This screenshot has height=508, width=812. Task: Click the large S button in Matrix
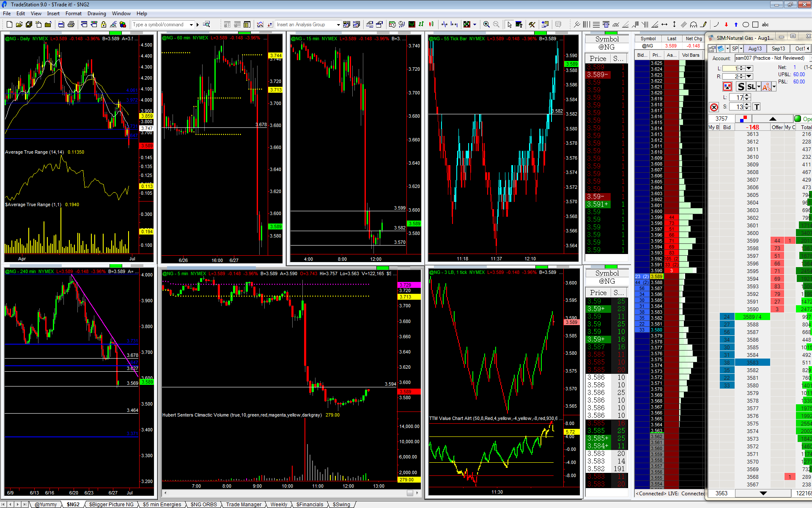point(741,87)
